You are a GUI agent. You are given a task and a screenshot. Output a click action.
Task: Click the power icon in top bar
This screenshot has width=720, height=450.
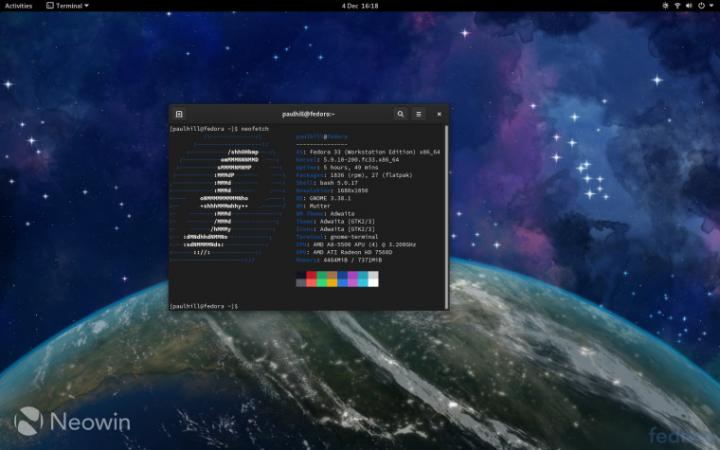pos(702,6)
